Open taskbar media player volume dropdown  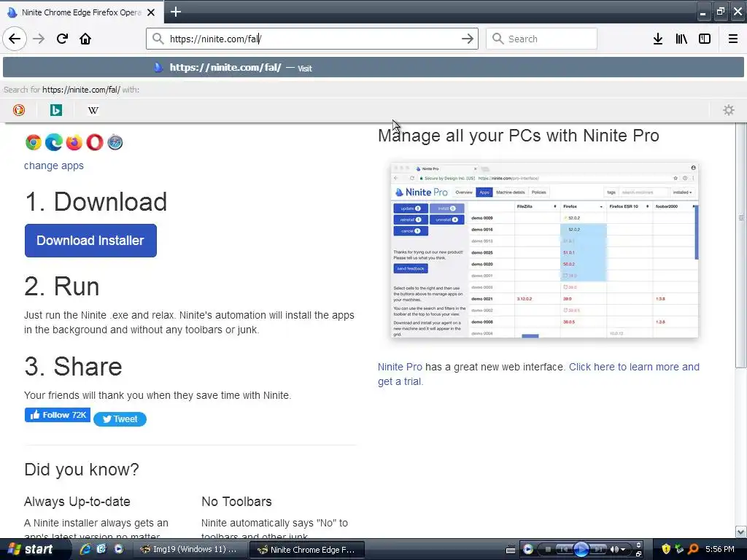point(623,550)
